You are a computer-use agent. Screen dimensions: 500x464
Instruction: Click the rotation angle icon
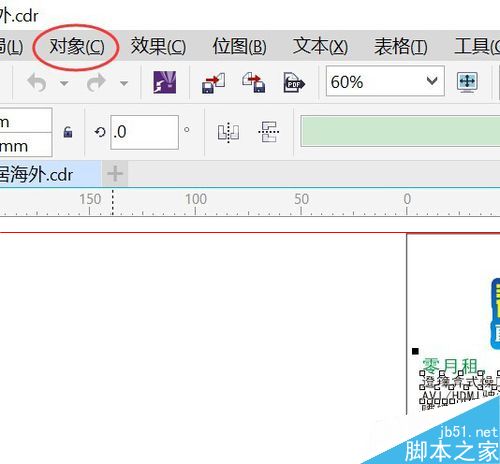(100, 132)
